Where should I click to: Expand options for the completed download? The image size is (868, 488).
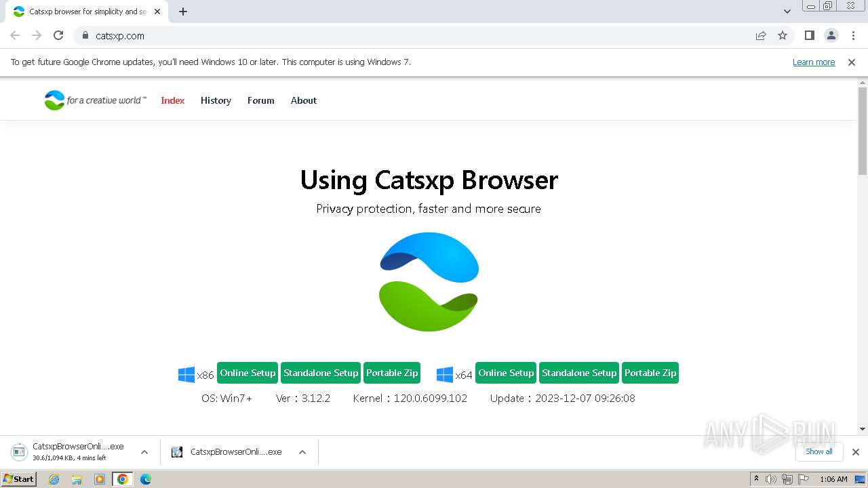tap(302, 452)
